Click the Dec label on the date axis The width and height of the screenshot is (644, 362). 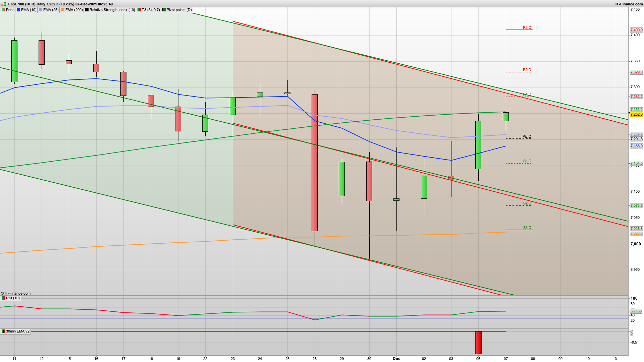396,359
